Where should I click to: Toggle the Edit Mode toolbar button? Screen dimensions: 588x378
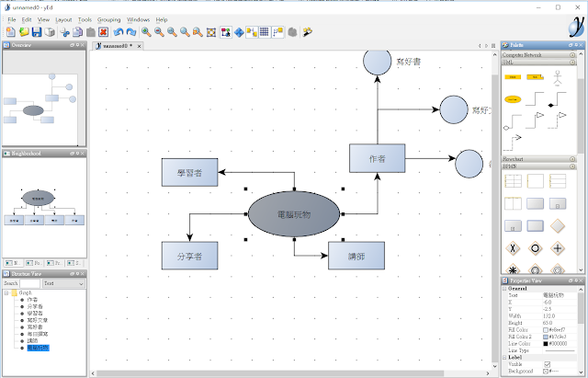tap(226, 32)
